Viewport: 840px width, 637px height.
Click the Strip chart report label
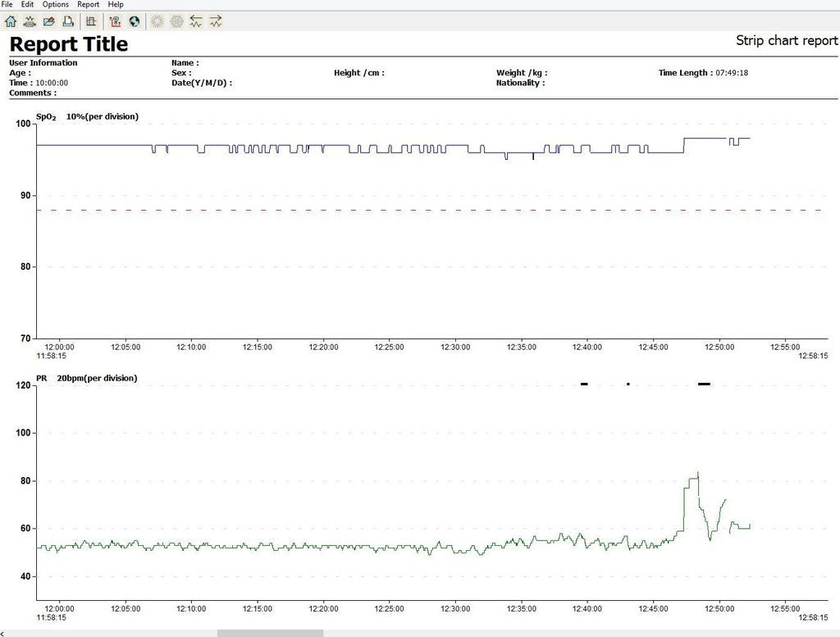(787, 41)
